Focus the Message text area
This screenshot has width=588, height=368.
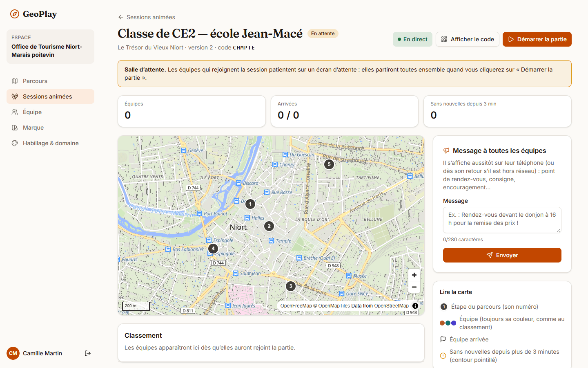coord(502,220)
